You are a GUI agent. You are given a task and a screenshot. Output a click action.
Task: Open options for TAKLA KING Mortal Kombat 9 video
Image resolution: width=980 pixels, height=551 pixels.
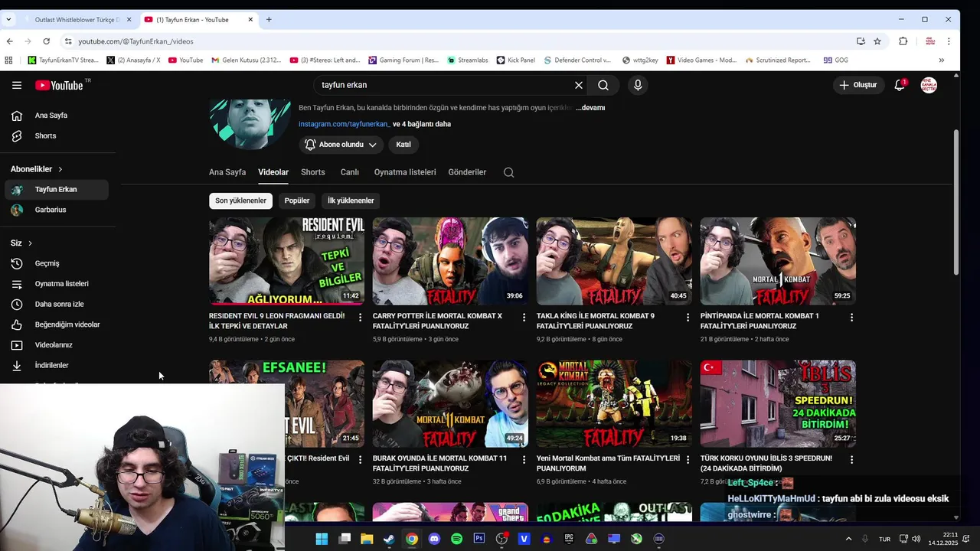click(688, 317)
